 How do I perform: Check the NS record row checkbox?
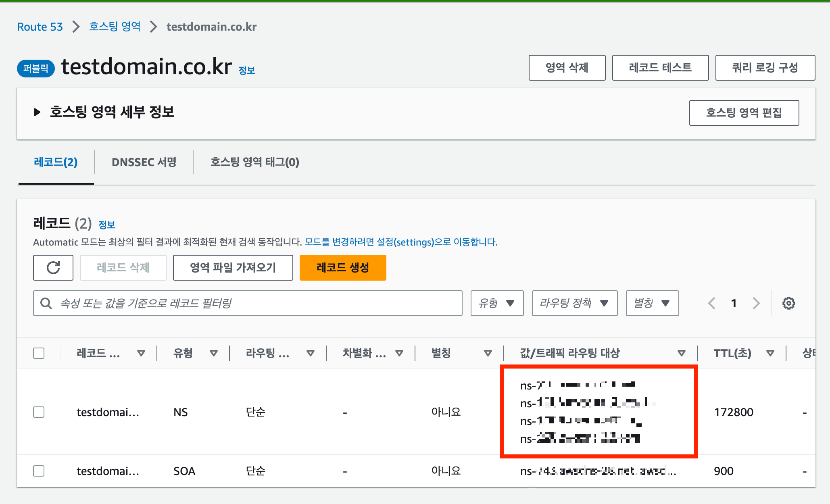tap(39, 412)
